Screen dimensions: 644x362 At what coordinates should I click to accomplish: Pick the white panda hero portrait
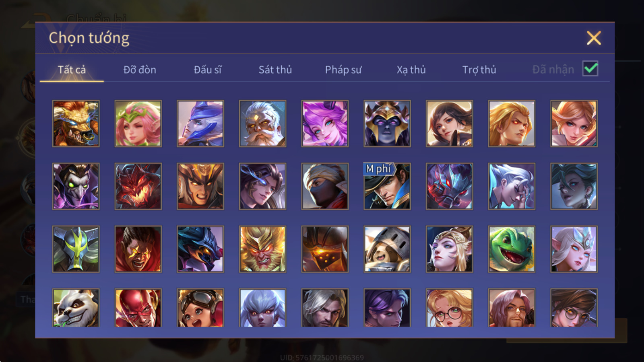[76, 307]
